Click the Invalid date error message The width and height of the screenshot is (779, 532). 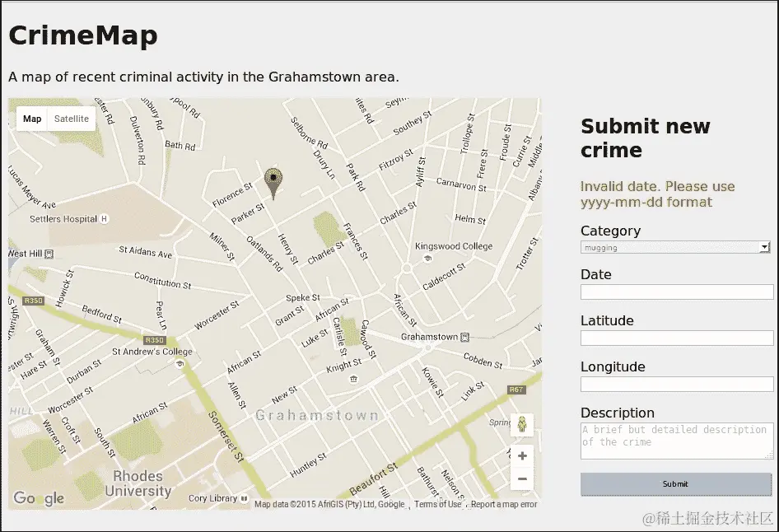point(657,194)
